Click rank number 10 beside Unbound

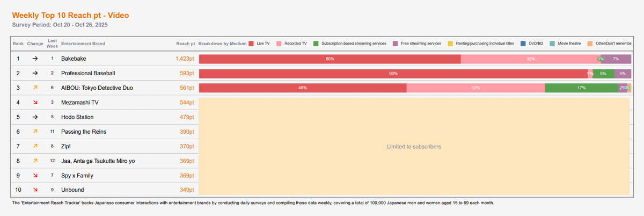click(x=18, y=190)
